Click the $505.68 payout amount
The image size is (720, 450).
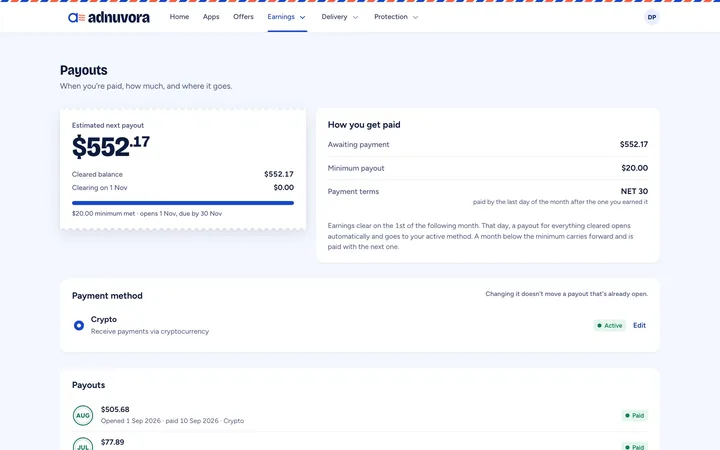[115, 410]
